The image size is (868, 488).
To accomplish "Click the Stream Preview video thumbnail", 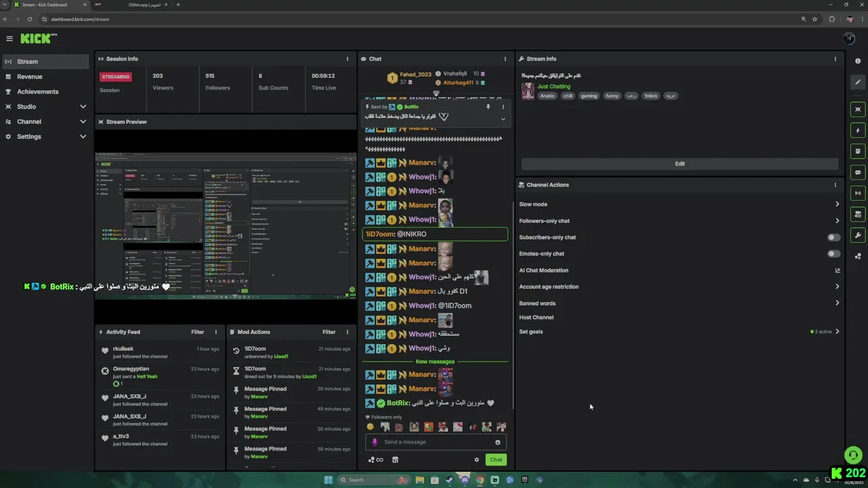I will pos(225,226).
